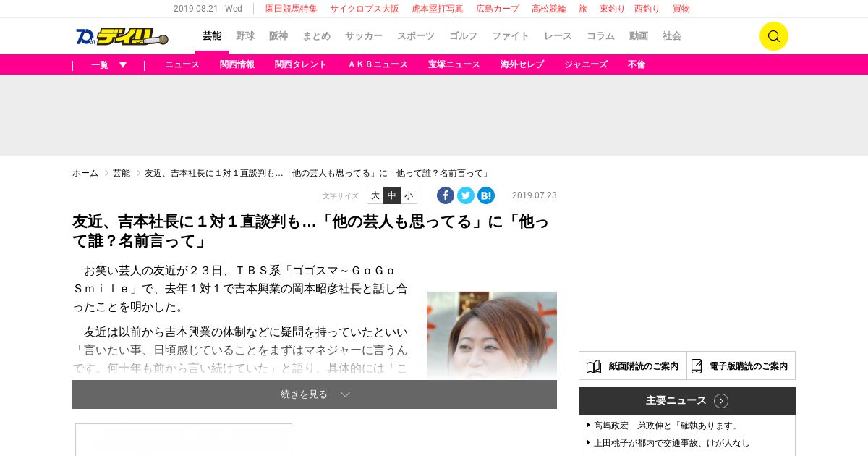
Task: Open 主要ニュース header
Action: 687,401
